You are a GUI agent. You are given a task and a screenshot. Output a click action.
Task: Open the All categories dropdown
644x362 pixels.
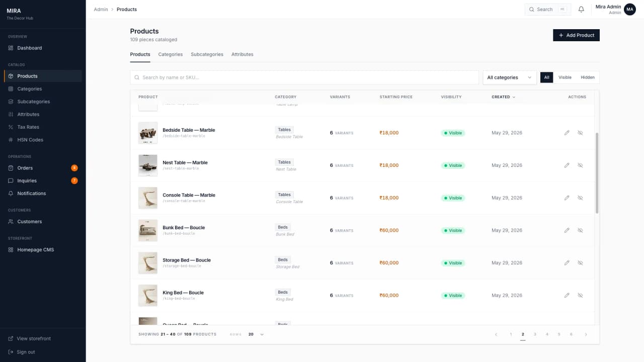coord(510,77)
